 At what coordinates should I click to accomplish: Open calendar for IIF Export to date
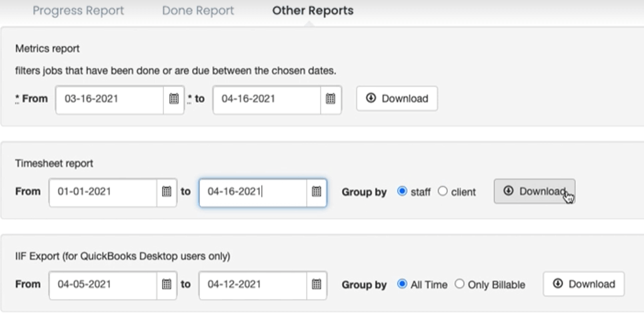tap(317, 284)
